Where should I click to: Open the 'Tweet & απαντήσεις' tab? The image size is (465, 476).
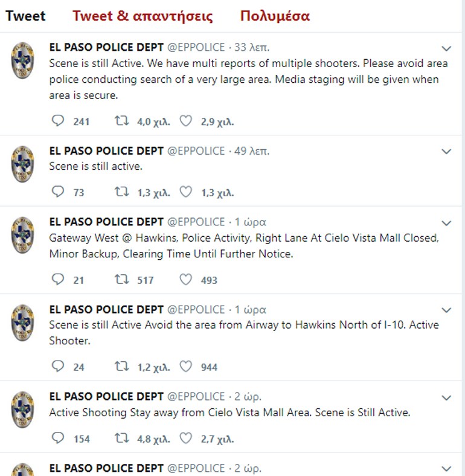point(143,16)
